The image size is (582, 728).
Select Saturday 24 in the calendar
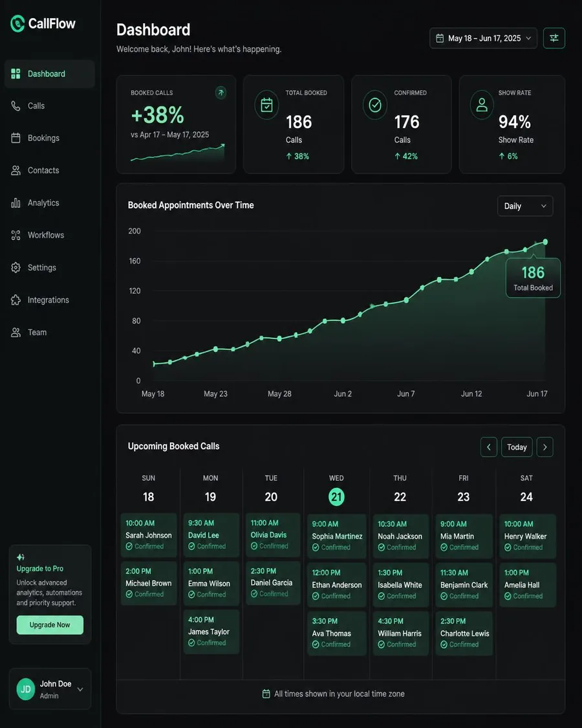click(x=526, y=497)
